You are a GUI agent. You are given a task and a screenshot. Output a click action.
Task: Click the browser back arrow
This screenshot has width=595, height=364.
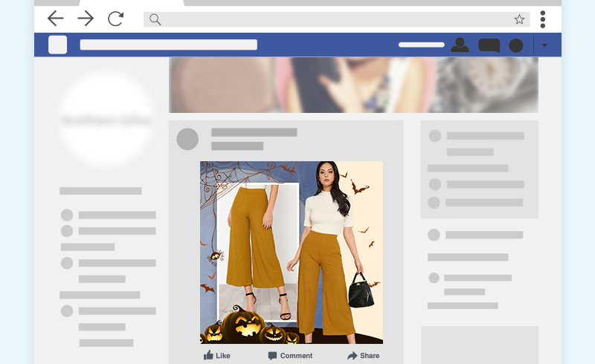click(x=56, y=19)
